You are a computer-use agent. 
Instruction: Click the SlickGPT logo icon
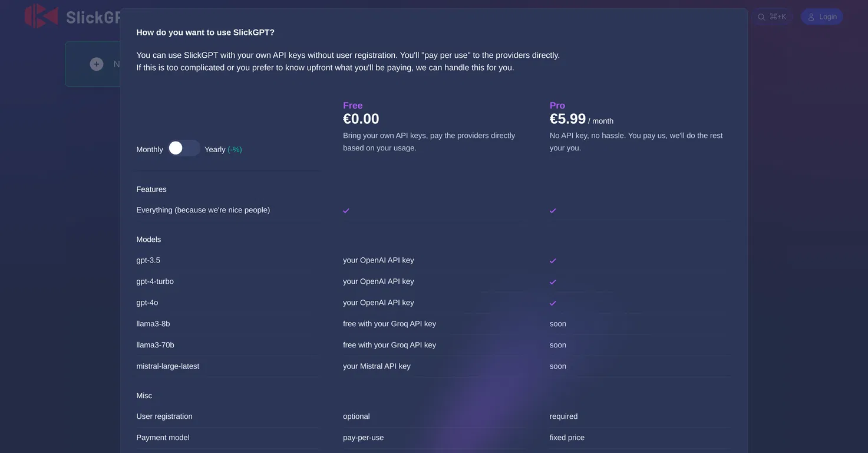tap(41, 16)
